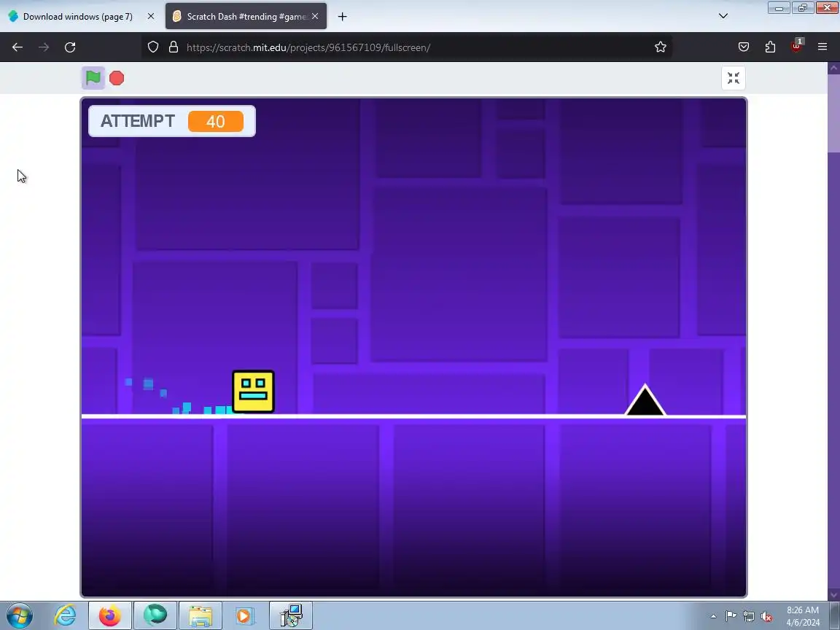Screen dimensions: 840x630
Task: Click the Firefox taskbar icon
Action: [110, 615]
